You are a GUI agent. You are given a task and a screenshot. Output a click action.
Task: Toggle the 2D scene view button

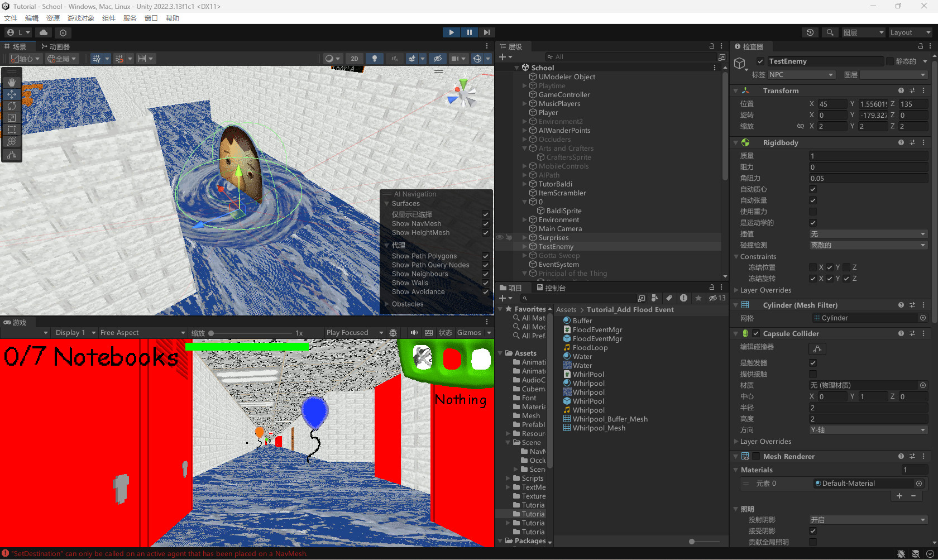click(354, 59)
